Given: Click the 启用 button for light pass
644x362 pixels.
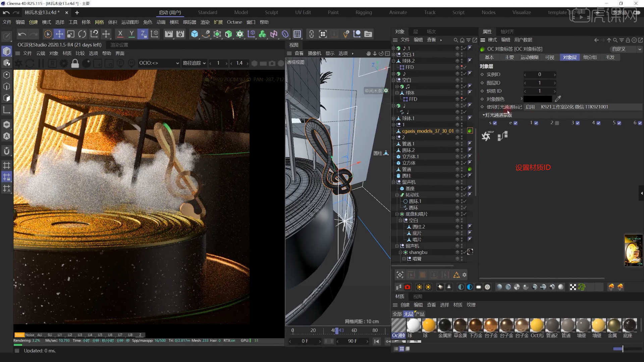Looking at the screenshot, I should [x=530, y=107].
